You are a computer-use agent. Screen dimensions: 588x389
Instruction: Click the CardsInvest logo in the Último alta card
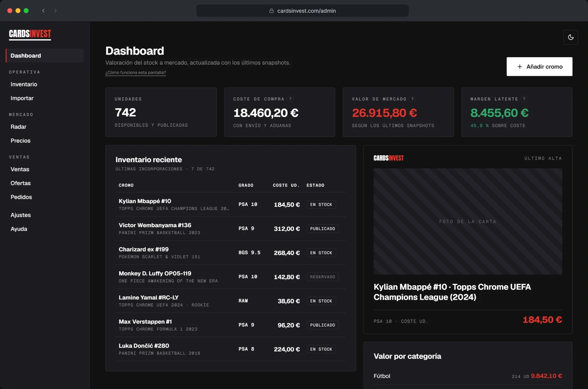click(x=389, y=158)
